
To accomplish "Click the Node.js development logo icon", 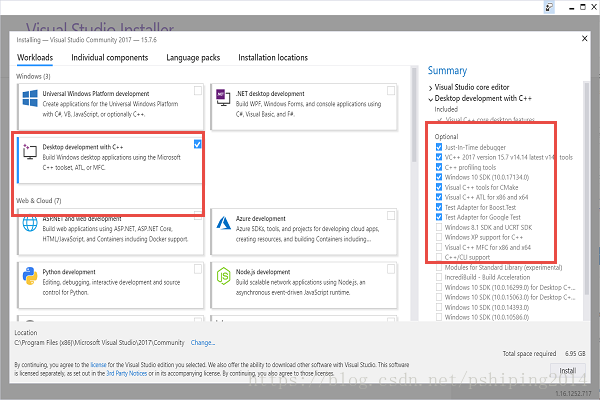I will (223, 276).
